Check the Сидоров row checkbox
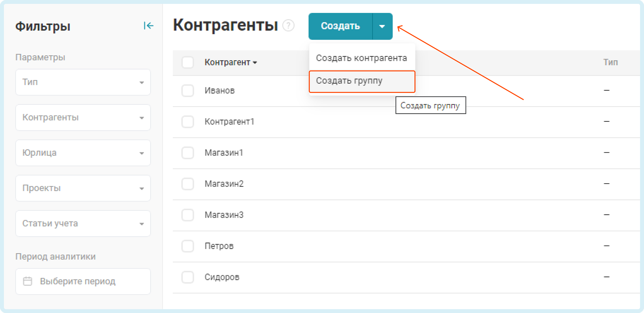644x313 pixels. click(188, 277)
